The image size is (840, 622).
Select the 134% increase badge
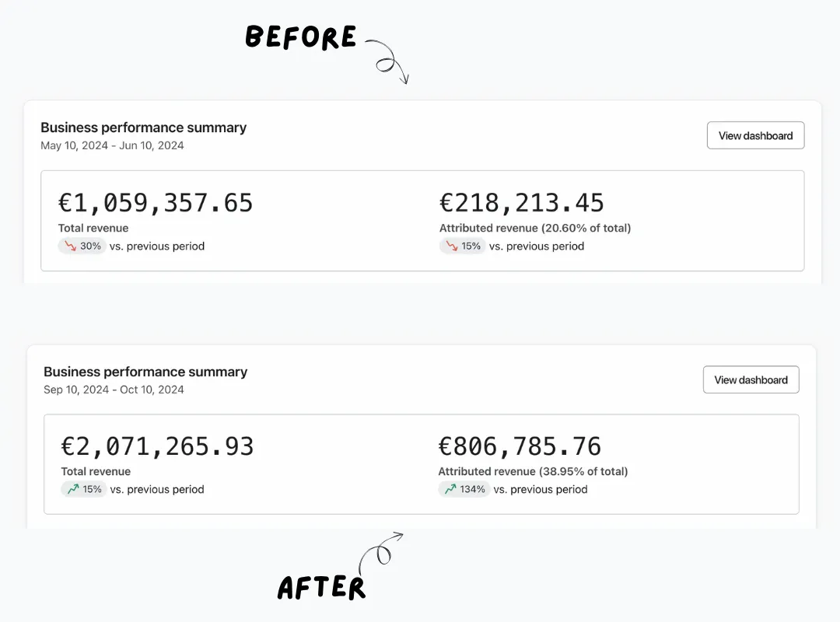click(x=464, y=489)
